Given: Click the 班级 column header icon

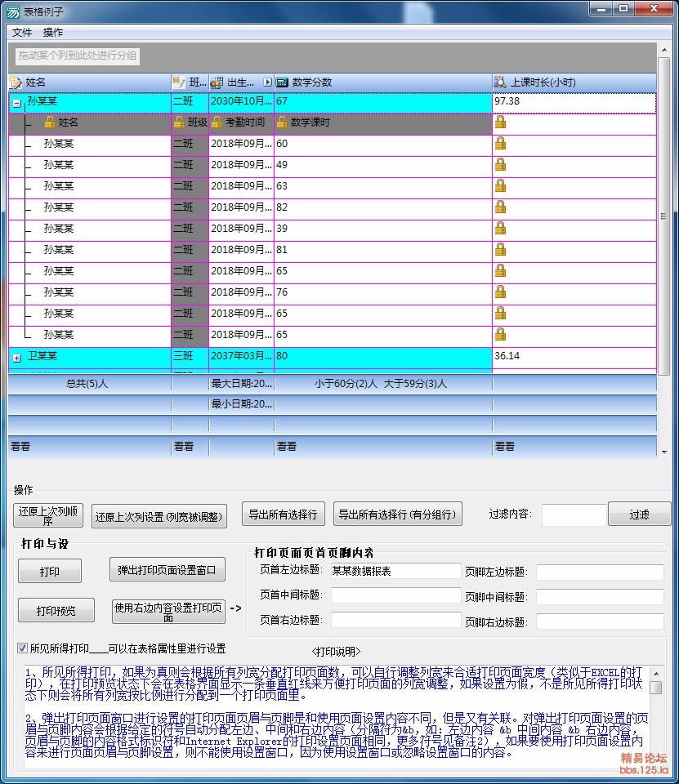Looking at the screenshot, I should (179, 82).
